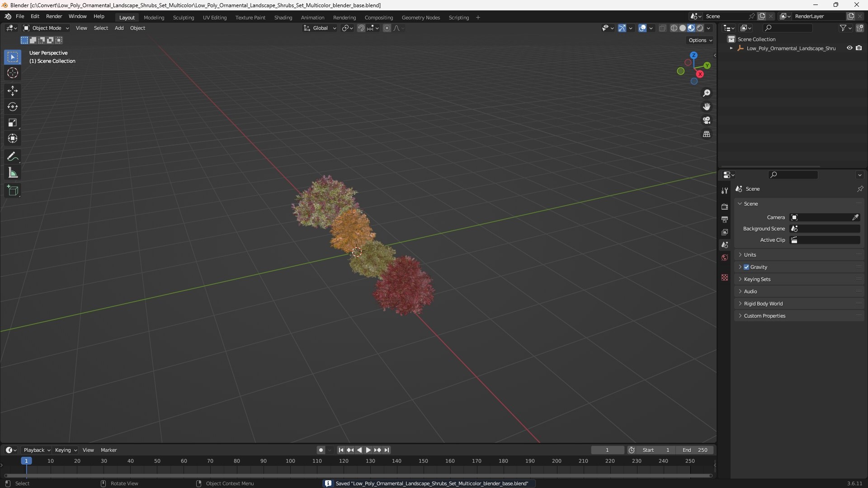Expand the Low_Poly collection tree arrow
This screenshot has height=488, width=868.
click(x=731, y=48)
